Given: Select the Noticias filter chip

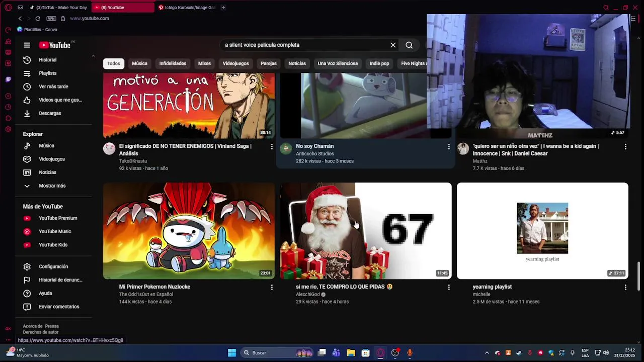Looking at the screenshot, I should 297,64.
